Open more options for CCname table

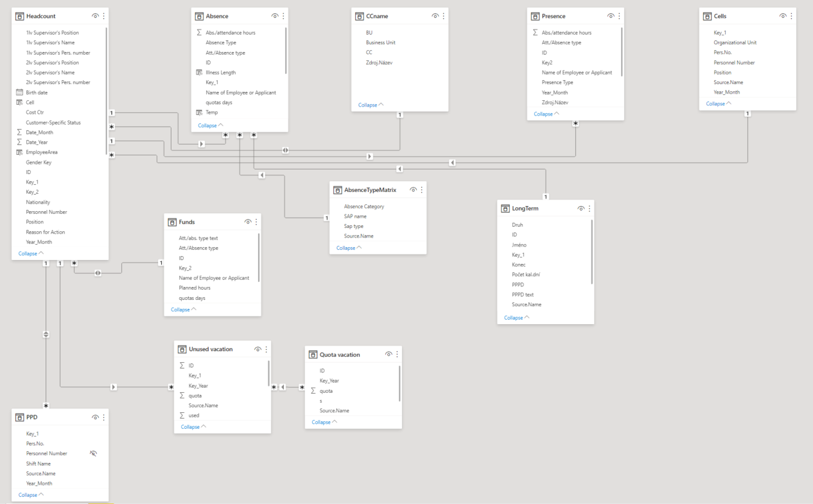tap(444, 16)
